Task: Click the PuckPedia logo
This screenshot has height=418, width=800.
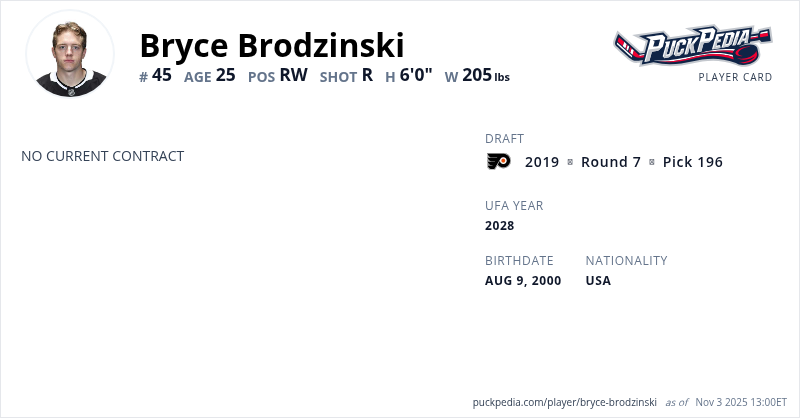Action: 692,45
